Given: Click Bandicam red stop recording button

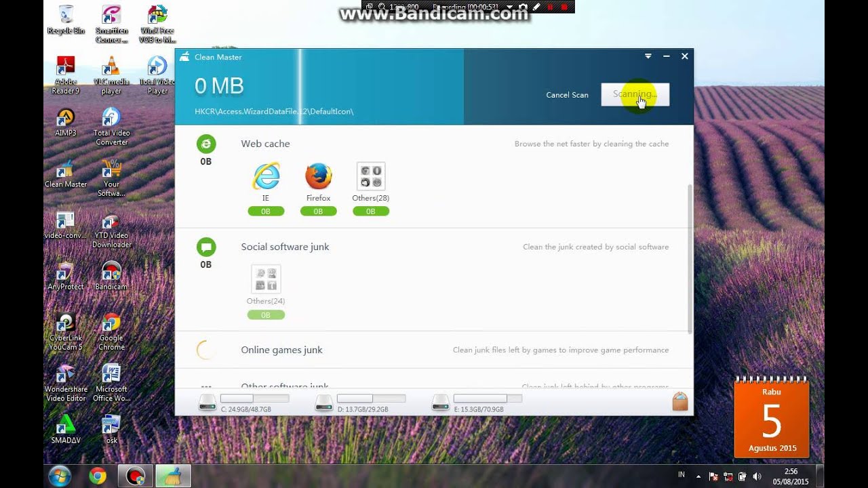Looking at the screenshot, I should click(564, 7).
